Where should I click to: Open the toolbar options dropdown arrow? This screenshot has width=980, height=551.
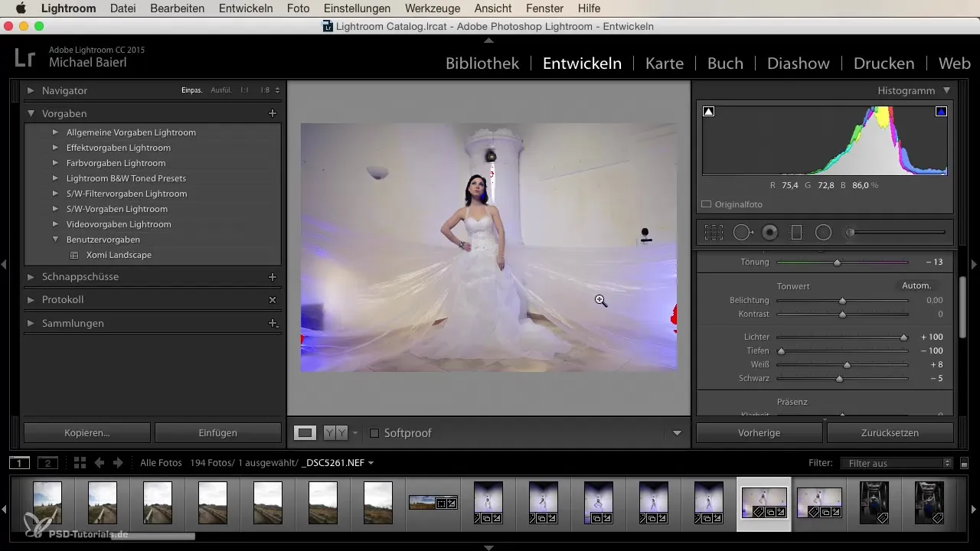coord(677,433)
